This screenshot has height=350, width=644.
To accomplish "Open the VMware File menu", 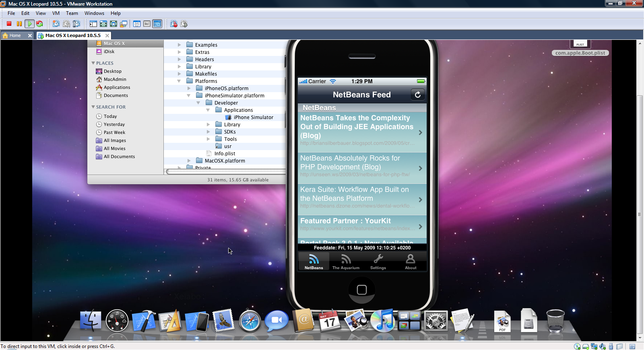I will pyautogui.click(x=11, y=13).
